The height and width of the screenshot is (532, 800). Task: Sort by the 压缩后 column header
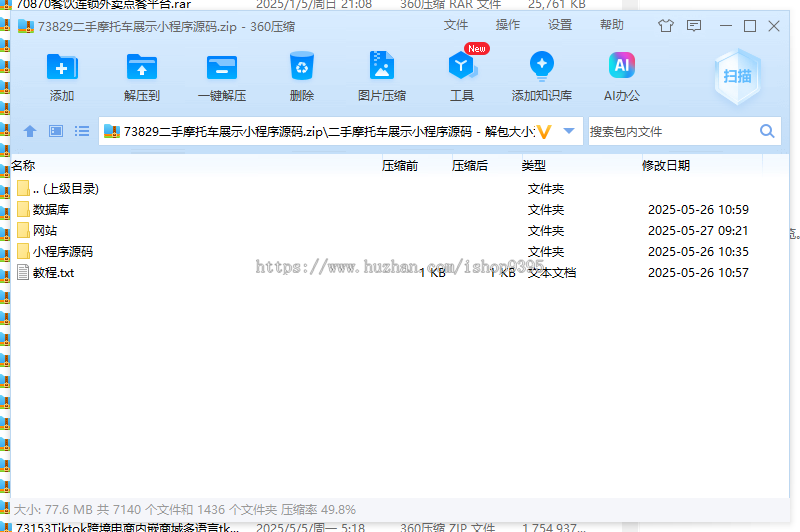point(469,165)
